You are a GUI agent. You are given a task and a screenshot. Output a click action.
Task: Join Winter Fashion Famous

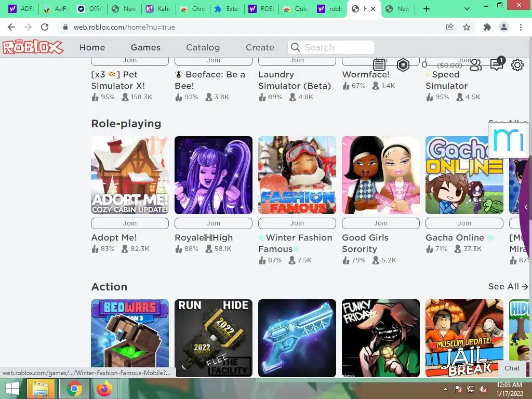click(x=297, y=223)
